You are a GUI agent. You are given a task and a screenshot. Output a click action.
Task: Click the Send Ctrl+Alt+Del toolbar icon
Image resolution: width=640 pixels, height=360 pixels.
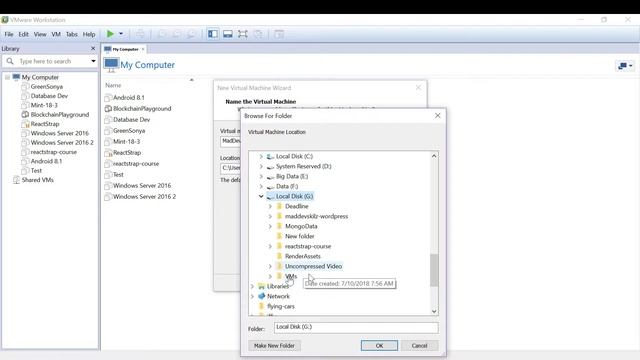(140, 34)
